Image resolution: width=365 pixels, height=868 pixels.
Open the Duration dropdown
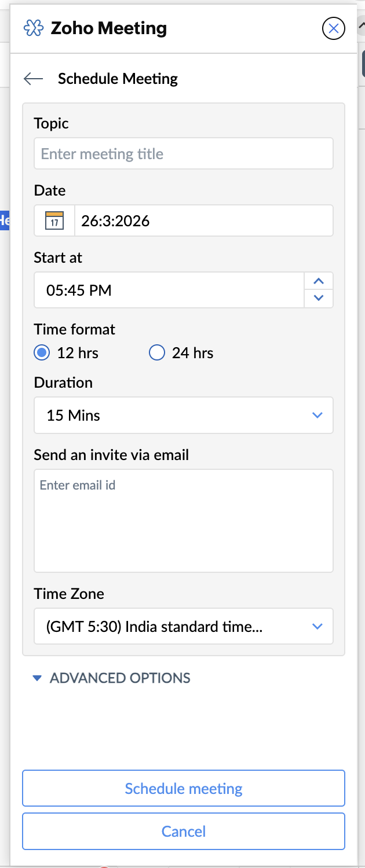183,415
